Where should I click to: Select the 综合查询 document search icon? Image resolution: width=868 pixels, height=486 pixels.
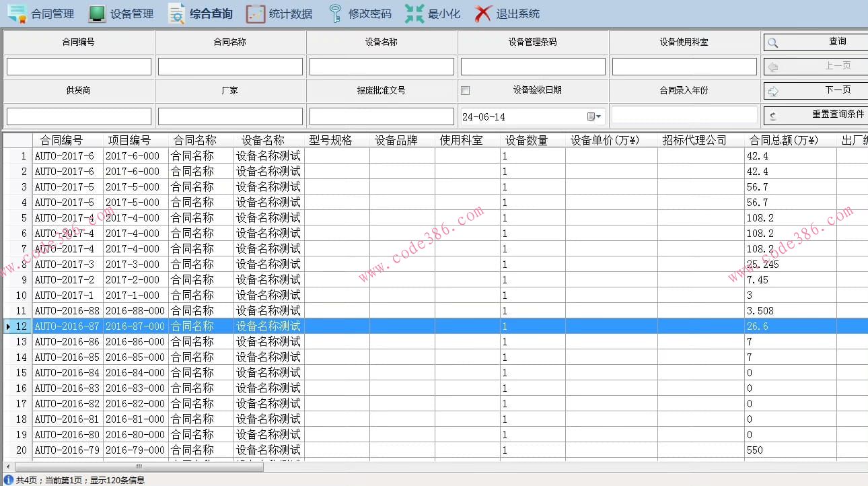point(176,13)
